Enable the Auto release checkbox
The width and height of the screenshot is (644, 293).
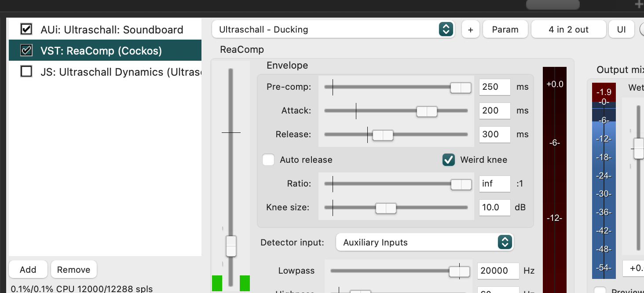[x=268, y=160]
